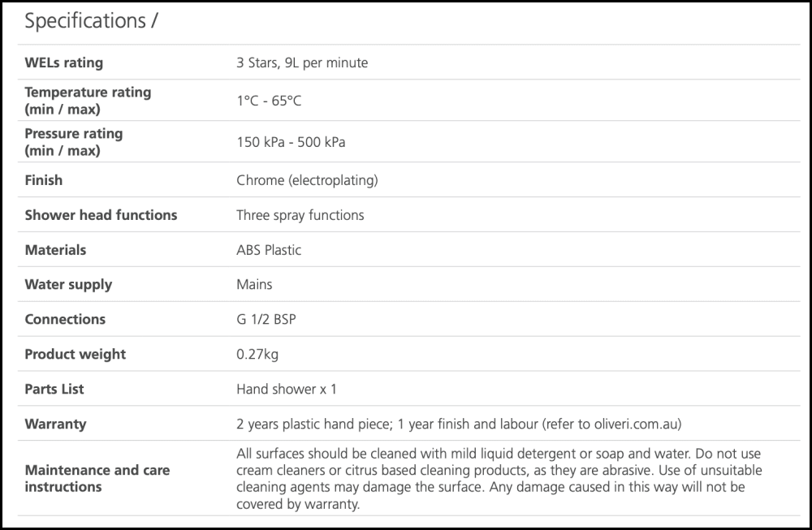The image size is (812, 530).
Task: Click the Shower head functions label
Action: pyautogui.click(x=101, y=215)
